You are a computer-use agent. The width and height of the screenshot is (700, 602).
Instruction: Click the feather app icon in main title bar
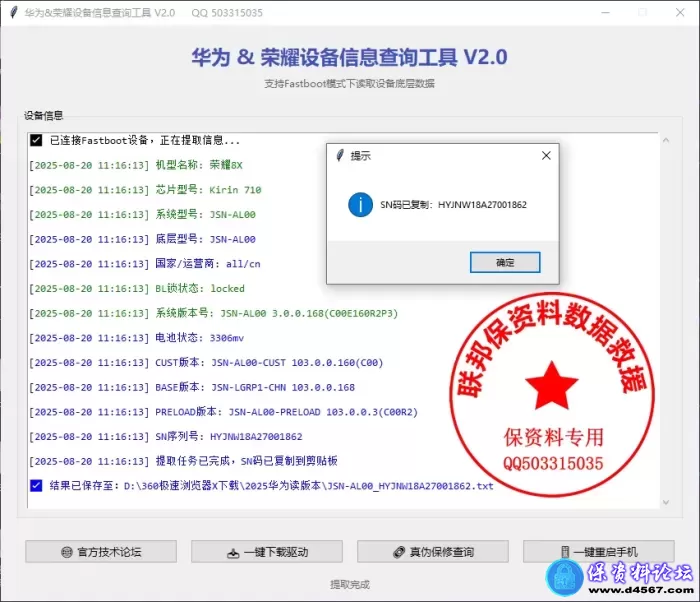click(14, 13)
